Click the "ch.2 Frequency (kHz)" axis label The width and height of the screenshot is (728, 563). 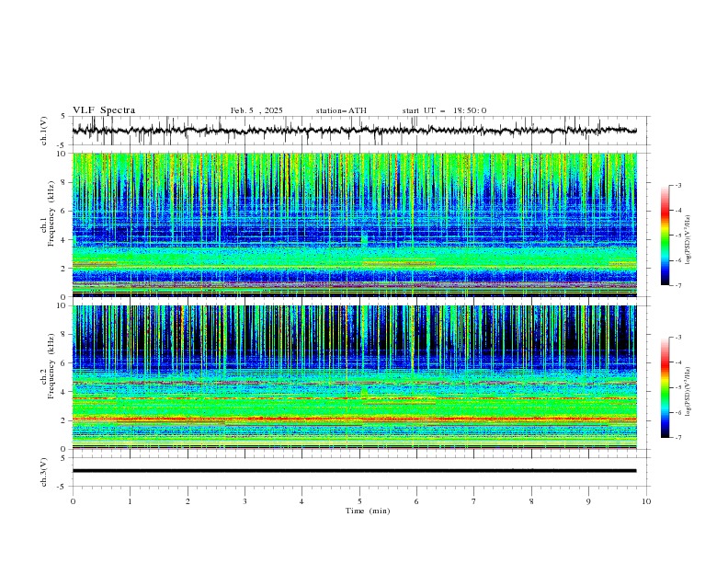tap(47, 366)
